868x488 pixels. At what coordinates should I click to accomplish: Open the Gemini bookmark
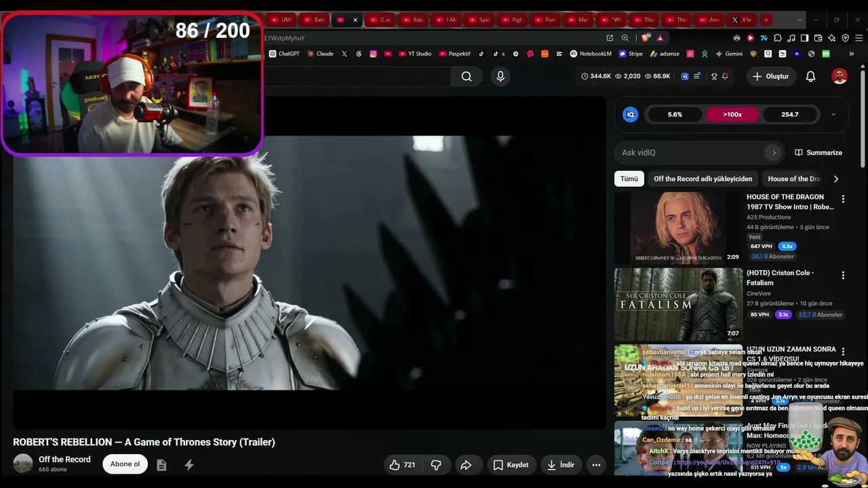coord(730,54)
